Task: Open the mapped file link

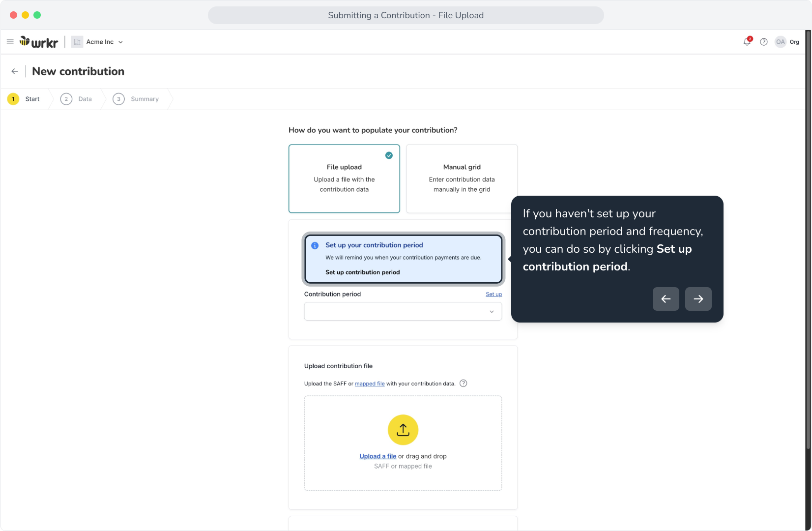Action: point(370,383)
